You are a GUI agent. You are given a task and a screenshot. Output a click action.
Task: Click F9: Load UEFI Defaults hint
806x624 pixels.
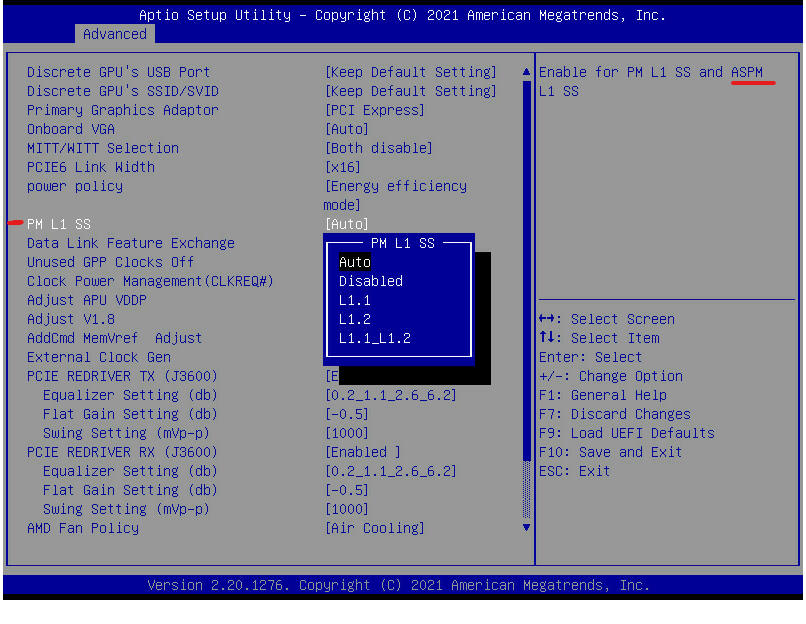627,433
